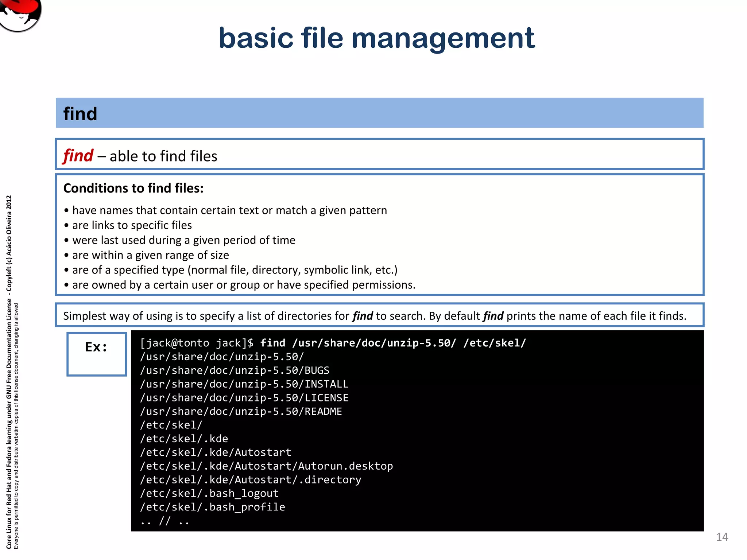Select bullet 'have names that contain certain text'
Screen dimensions: 747x560
coord(225,210)
